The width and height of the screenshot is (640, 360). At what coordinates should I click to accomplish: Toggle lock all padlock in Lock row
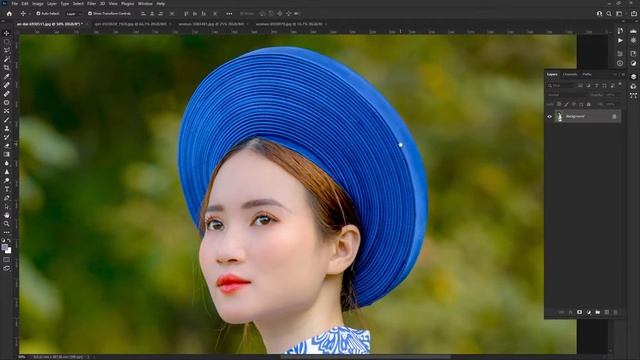(x=589, y=104)
